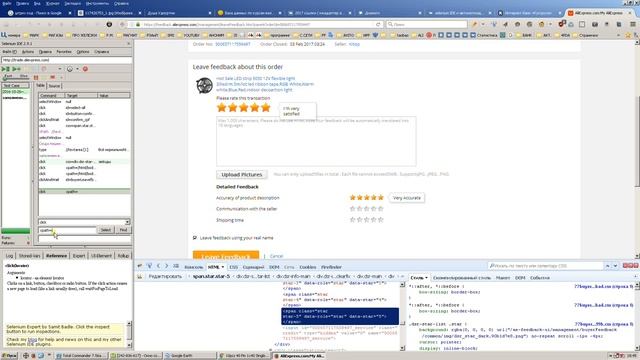Click the Select button beside target field

coord(106,230)
